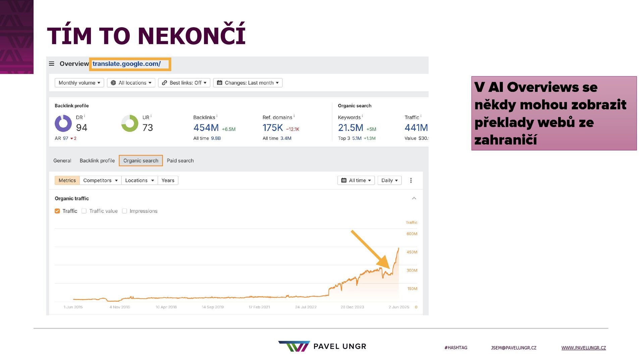Collapse the Organic traffic section chevron
Screen dimensions: 644x362
[x=414, y=198]
